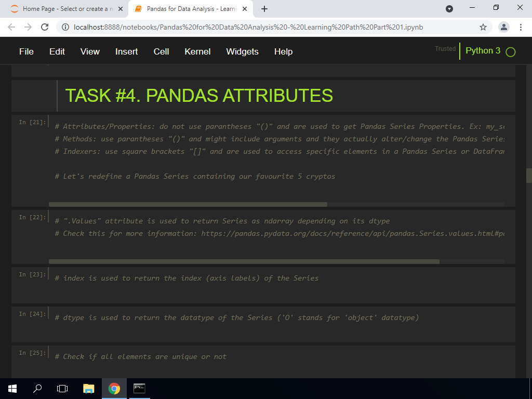Click the horizontal scrollbar under cell 21
The image size is (532, 399).
click(187, 203)
